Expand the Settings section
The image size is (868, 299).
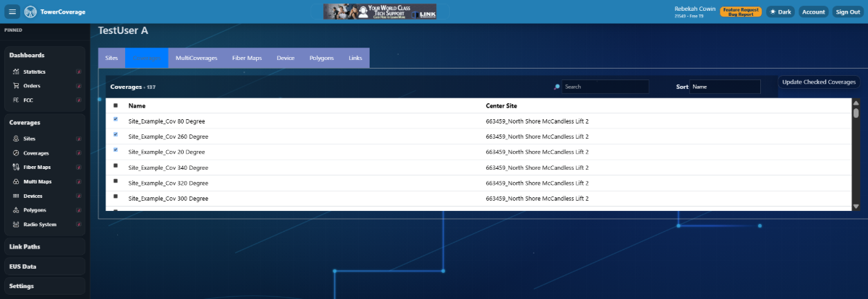[43, 286]
